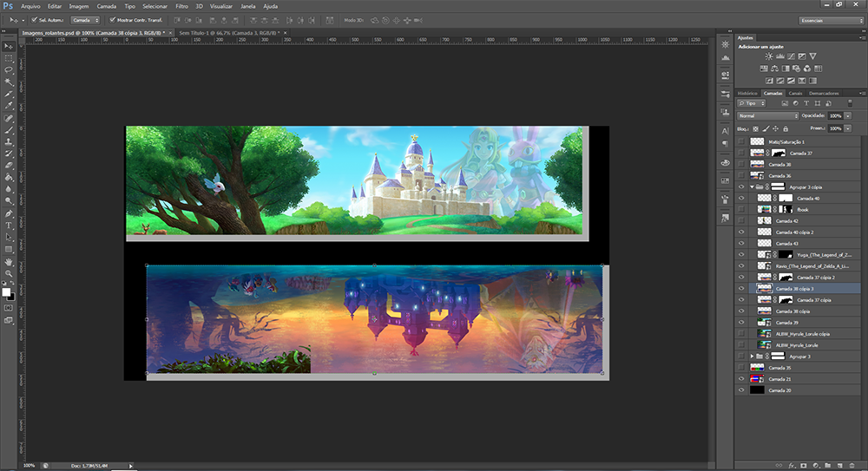Open the Filtro menu

tap(181, 7)
